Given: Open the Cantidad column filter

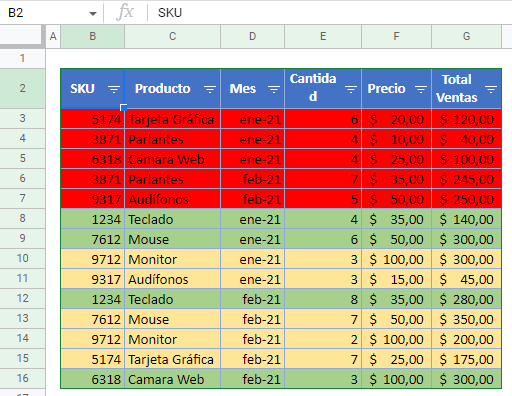Looking at the screenshot, I should tap(351, 89).
